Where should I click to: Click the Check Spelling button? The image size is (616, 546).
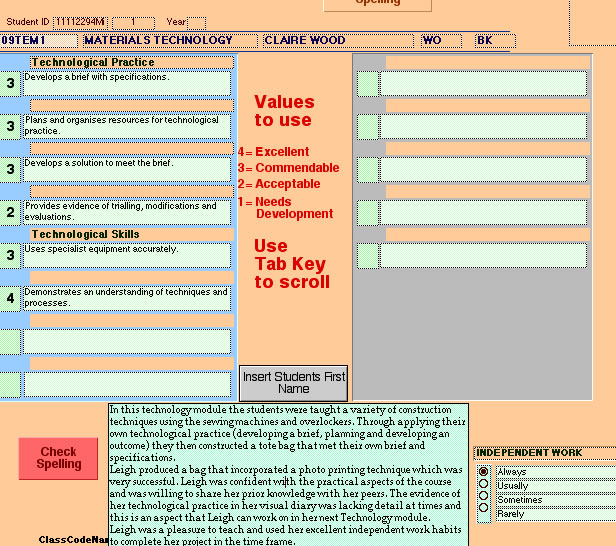pyautogui.click(x=58, y=458)
